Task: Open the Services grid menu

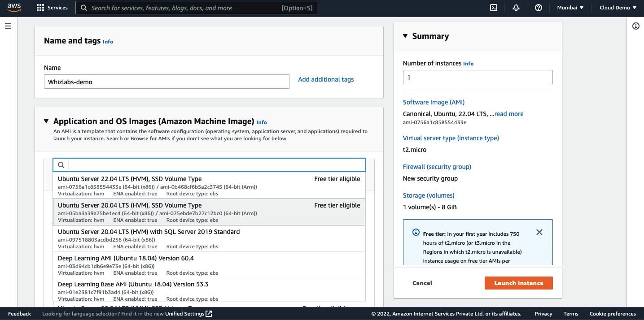Action: coord(52,8)
